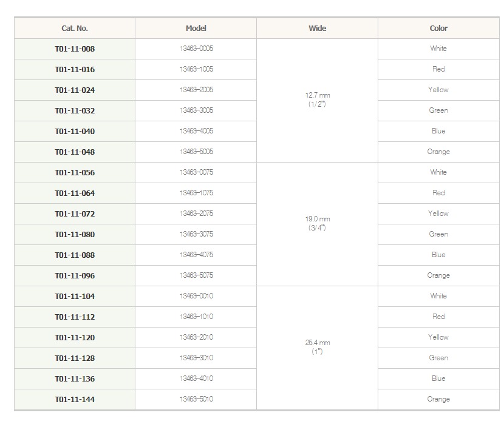Image resolution: width=504 pixels, height=427 pixels.
Task: Select model number 13463-4075
Action: [196, 255]
